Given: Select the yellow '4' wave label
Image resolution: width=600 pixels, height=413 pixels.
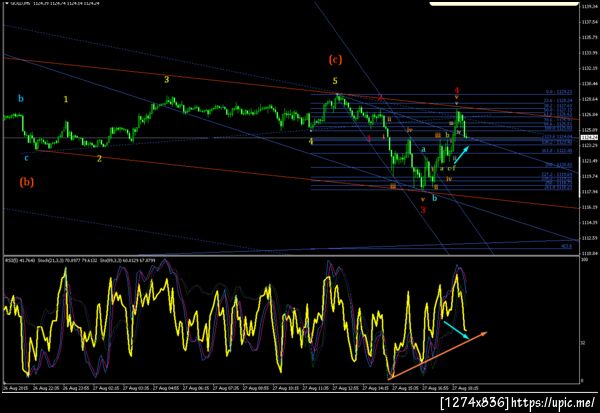Looking at the screenshot, I should pyautogui.click(x=311, y=141).
